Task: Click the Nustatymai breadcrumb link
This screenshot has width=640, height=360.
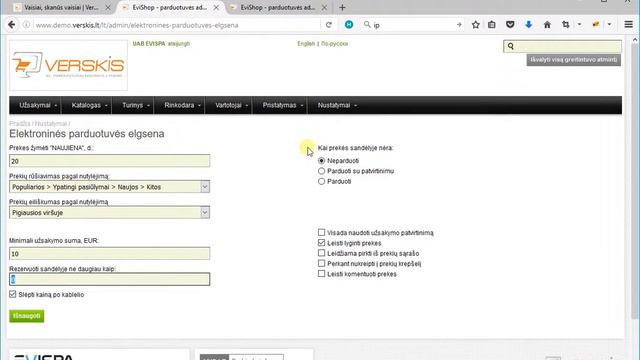Action: (x=51, y=123)
